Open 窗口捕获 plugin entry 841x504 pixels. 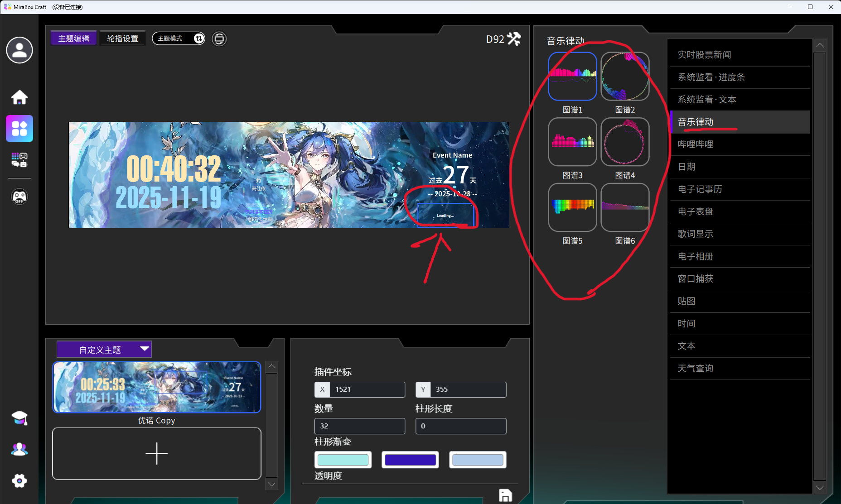coord(740,279)
